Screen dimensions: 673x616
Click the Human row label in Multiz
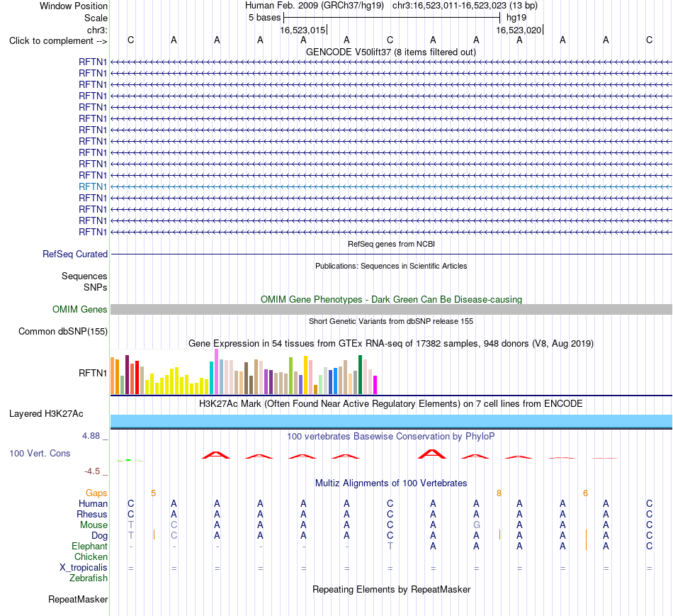tap(93, 503)
